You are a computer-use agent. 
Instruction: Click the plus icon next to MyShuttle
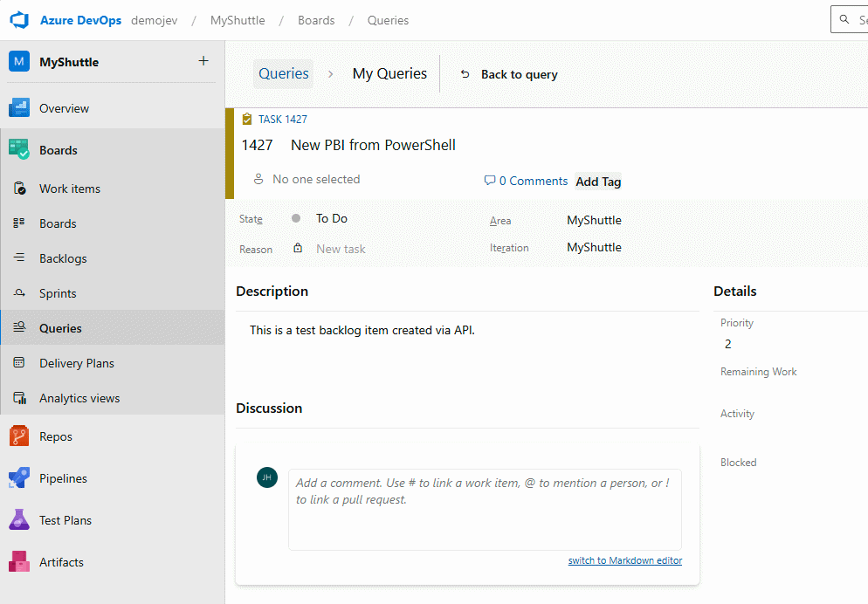pyautogui.click(x=203, y=61)
